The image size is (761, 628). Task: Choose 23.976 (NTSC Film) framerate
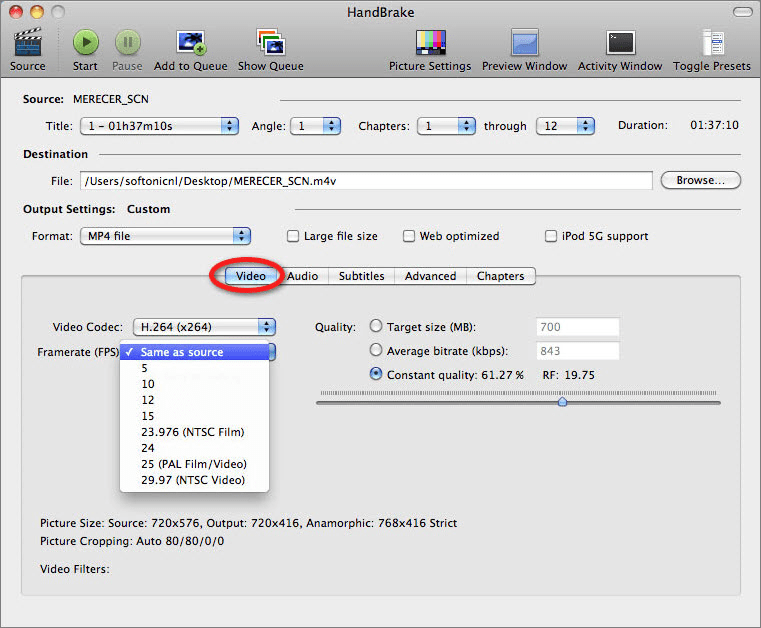coord(194,432)
